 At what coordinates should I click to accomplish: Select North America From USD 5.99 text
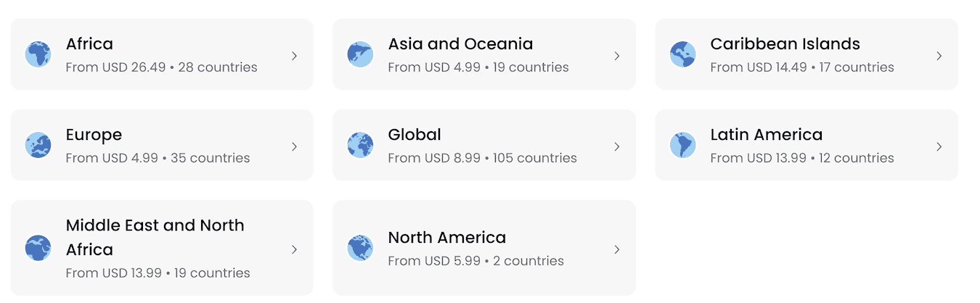point(434,261)
